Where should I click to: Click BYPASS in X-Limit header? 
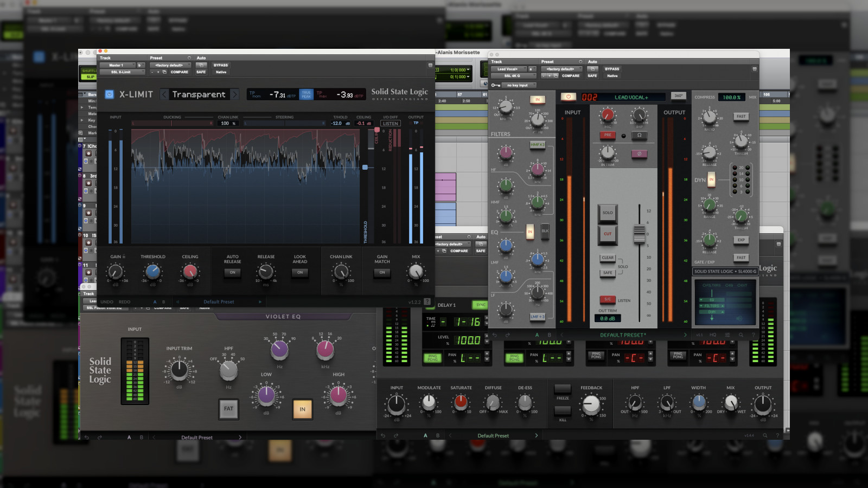[x=221, y=65]
